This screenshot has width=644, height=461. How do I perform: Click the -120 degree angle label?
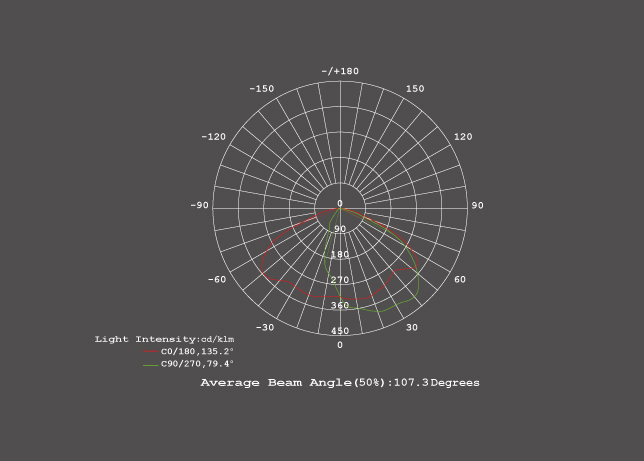(213, 137)
